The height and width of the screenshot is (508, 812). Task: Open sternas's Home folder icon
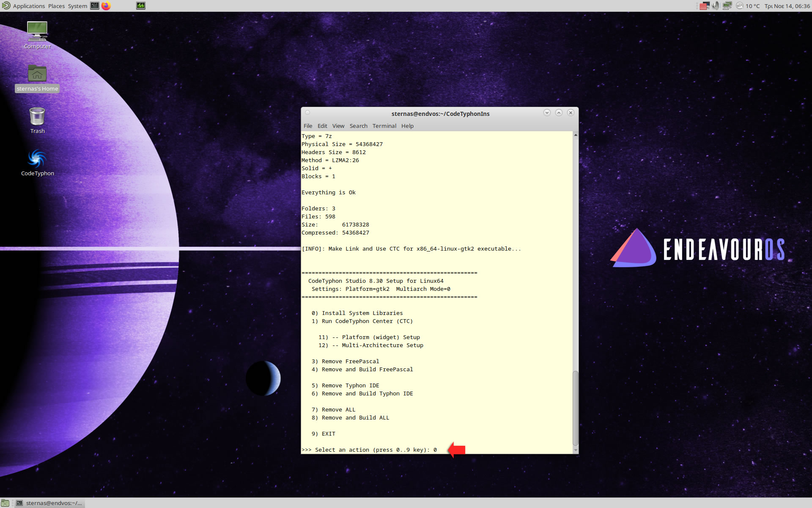[x=37, y=78]
